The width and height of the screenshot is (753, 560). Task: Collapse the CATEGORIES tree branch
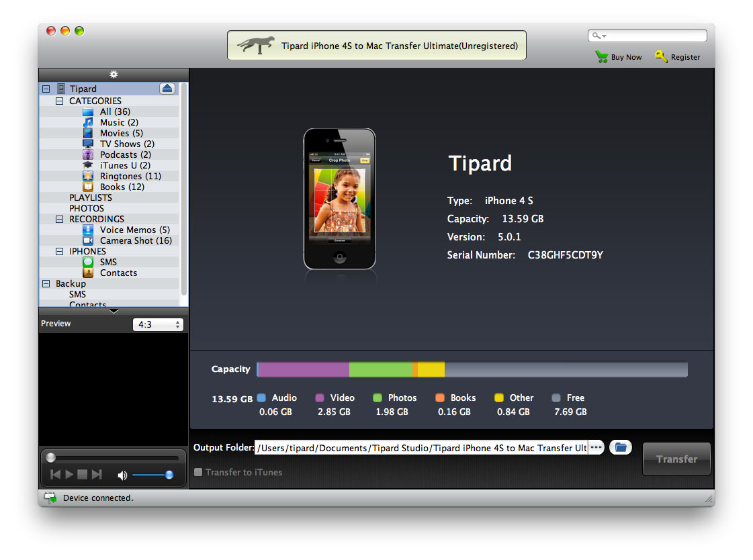point(58,101)
